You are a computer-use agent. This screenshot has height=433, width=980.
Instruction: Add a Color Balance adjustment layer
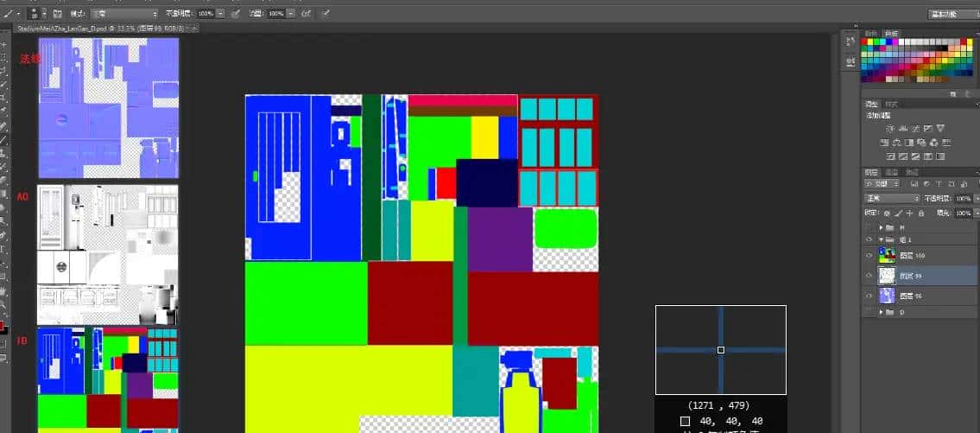click(x=897, y=142)
